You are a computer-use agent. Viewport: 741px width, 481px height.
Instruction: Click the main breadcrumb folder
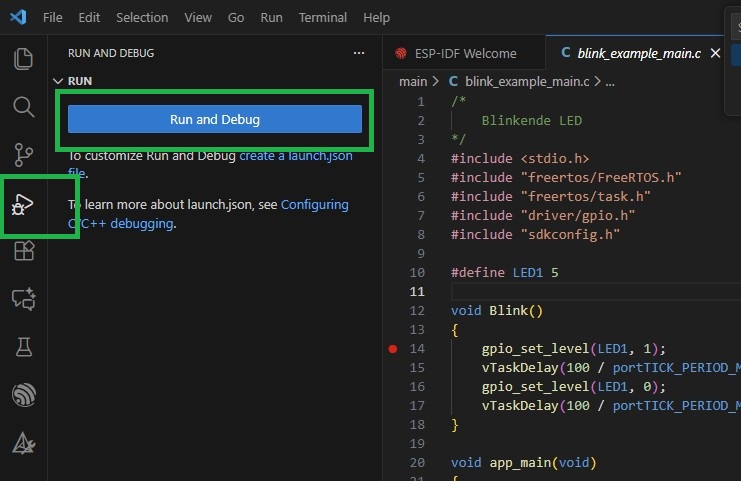click(412, 82)
